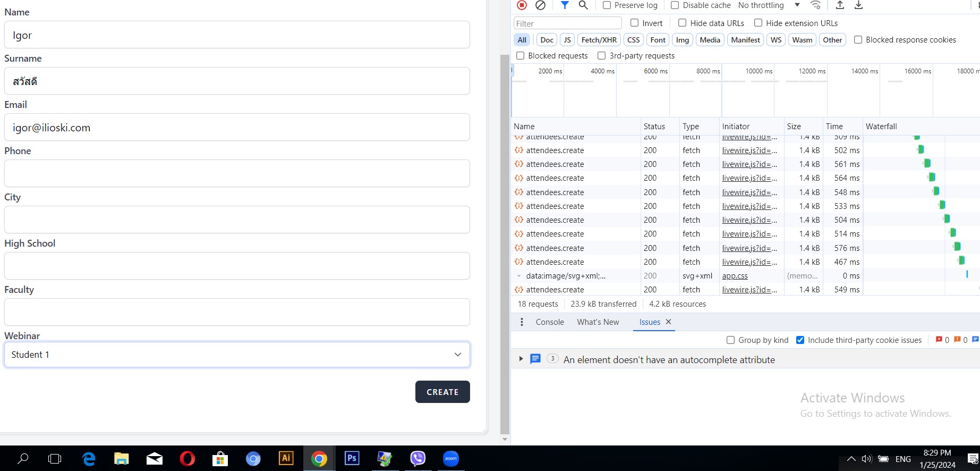Stop recording network log
Image resolution: width=980 pixels, height=471 pixels.
tap(522, 5)
